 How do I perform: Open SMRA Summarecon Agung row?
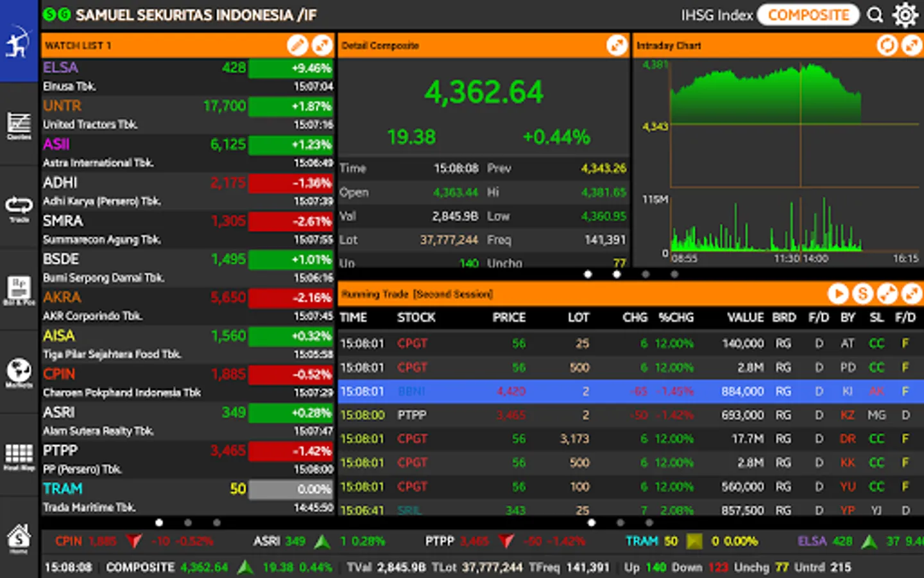[188, 230]
